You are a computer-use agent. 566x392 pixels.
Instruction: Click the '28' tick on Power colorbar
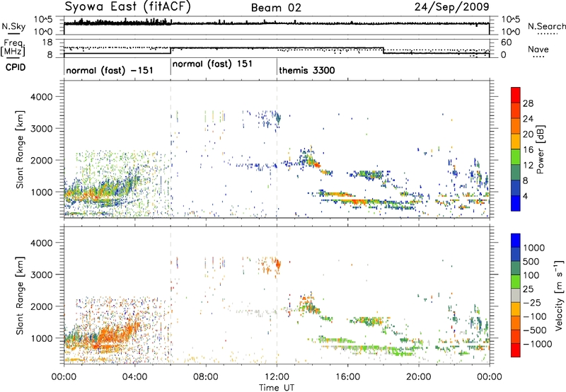tap(528, 103)
